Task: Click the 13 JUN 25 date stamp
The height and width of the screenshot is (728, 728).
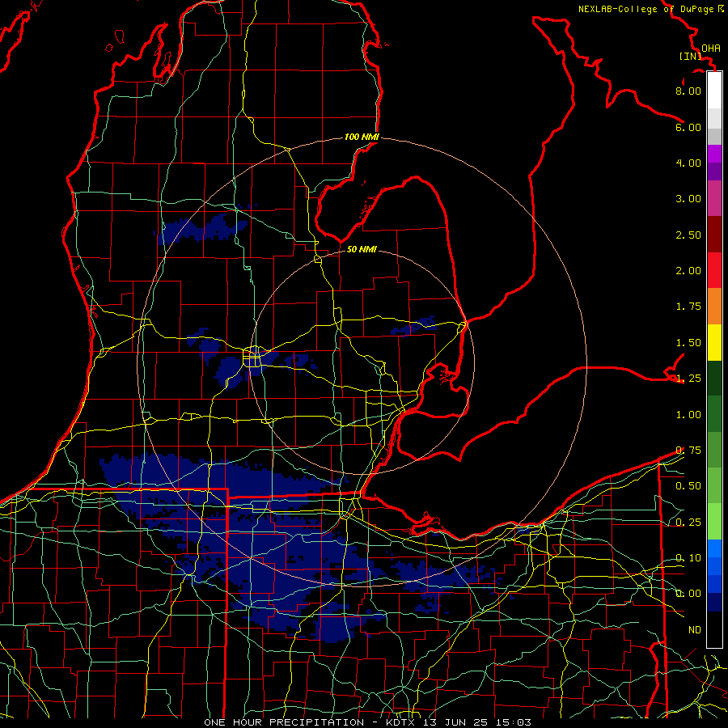Action: [457, 722]
